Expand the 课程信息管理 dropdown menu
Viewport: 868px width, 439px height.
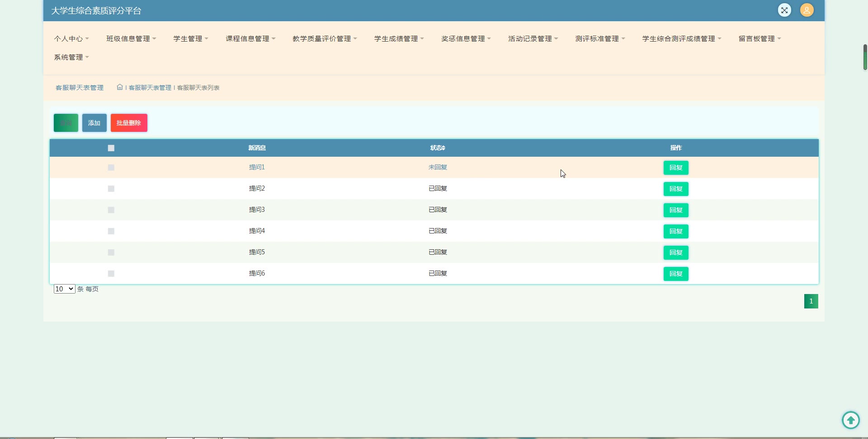coord(250,39)
